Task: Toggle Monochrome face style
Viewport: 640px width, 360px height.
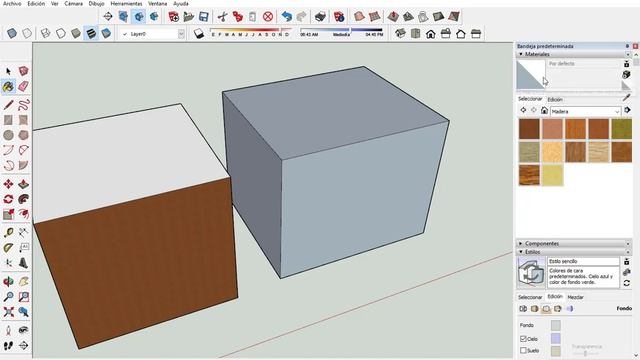Action: tap(106, 33)
